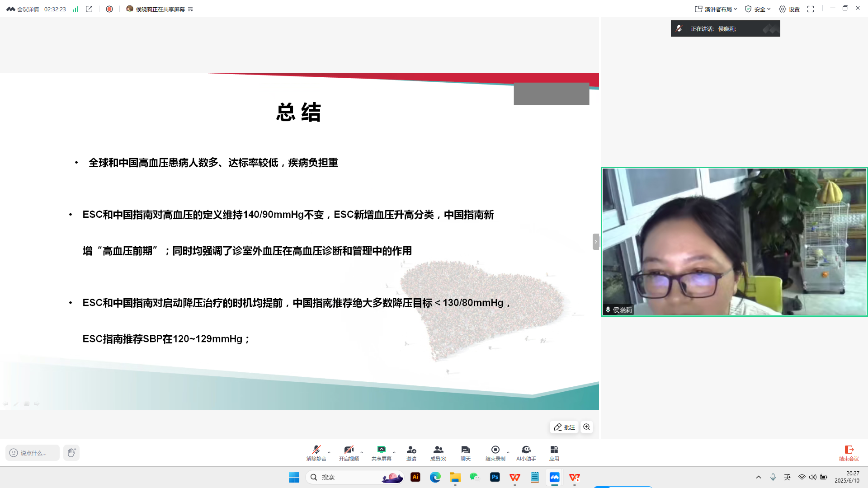
Task: Open microphone options via unmute chevron
Action: coord(329,452)
